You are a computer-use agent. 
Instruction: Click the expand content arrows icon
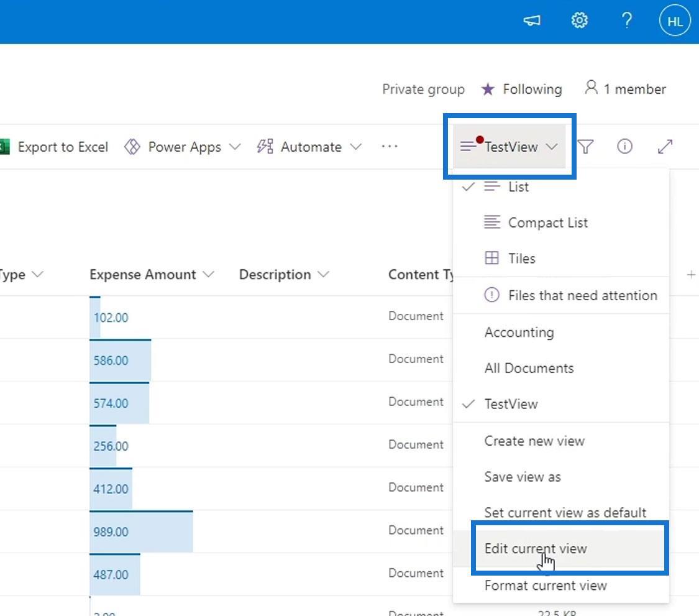(x=665, y=147)
